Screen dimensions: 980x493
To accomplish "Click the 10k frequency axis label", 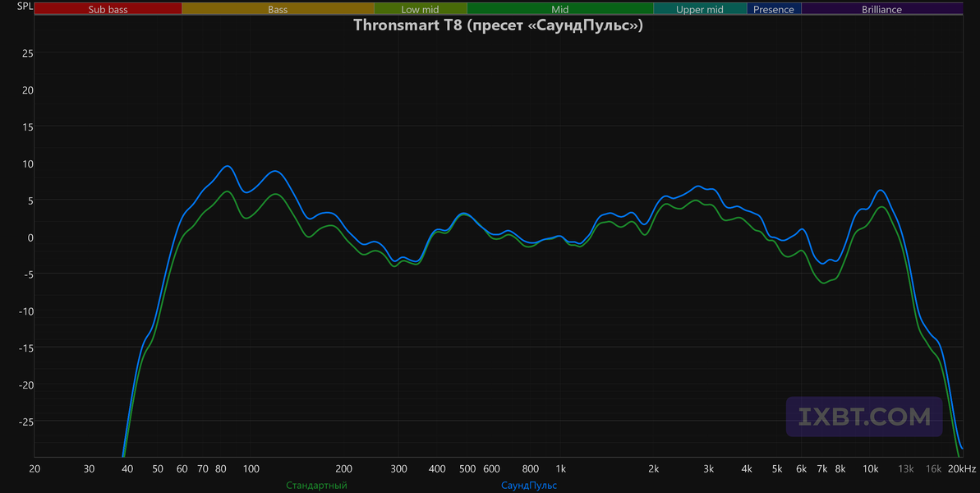I will [871, 469].
